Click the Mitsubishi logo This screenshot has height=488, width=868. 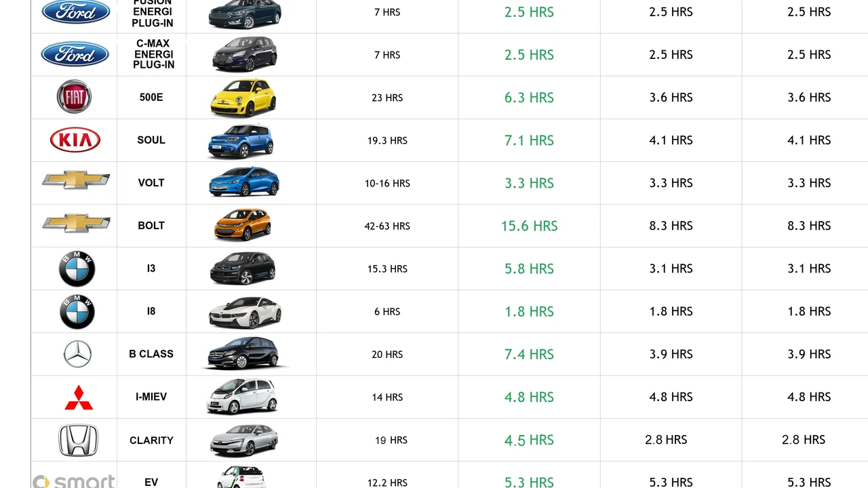[x=79, y=397]
